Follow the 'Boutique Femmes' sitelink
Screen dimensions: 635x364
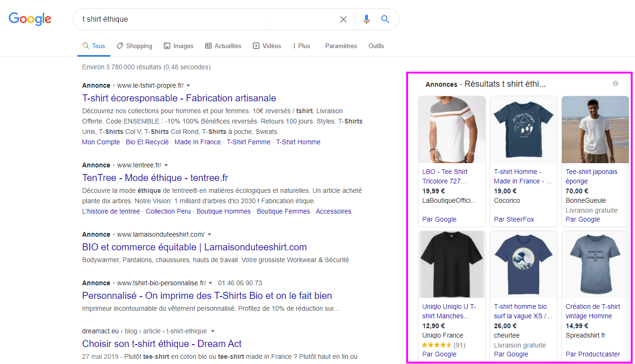click(284, 211)
